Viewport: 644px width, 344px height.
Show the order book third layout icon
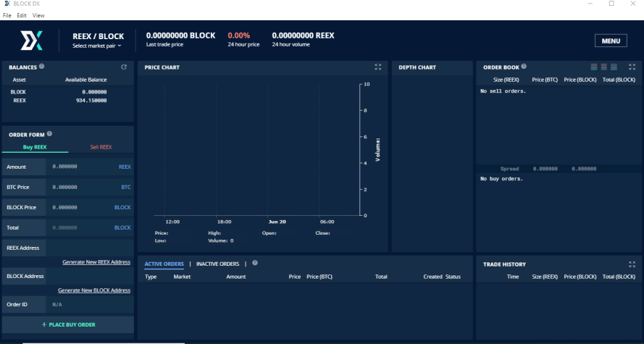(x=614, y=67)
